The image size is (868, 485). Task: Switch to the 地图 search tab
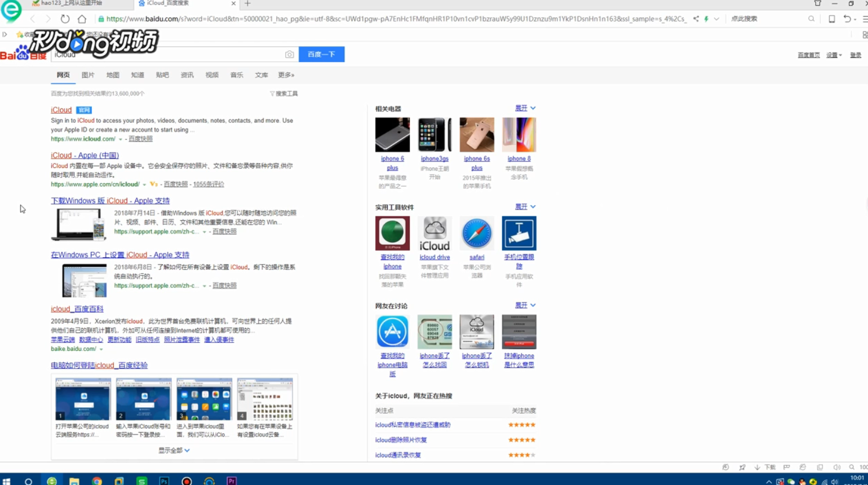coord(113,75)
